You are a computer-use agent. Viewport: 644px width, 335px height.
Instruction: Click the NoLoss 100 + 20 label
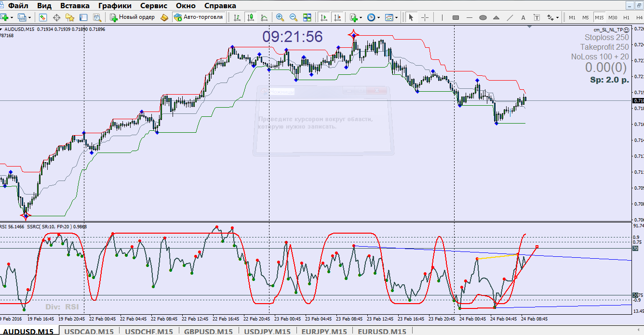(600, 56)
